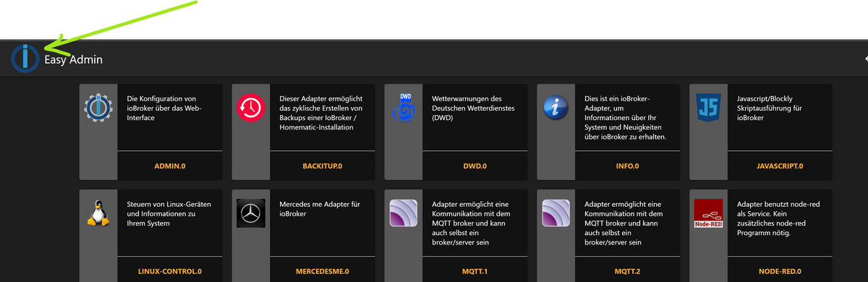Open the BACKITUP.0 red clock icon
This screenshot has height=282, width=868.
[251, 108]
